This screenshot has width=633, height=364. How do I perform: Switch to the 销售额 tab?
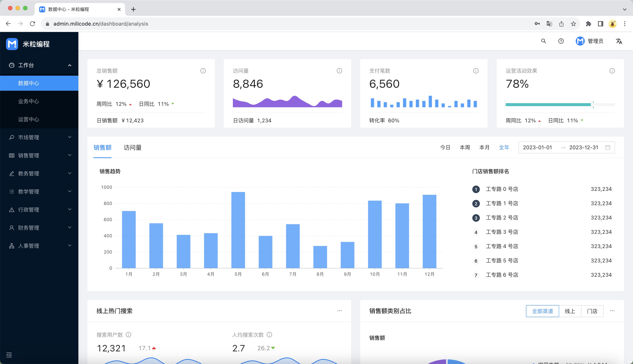pyautogui.click(x=102, y=148)
